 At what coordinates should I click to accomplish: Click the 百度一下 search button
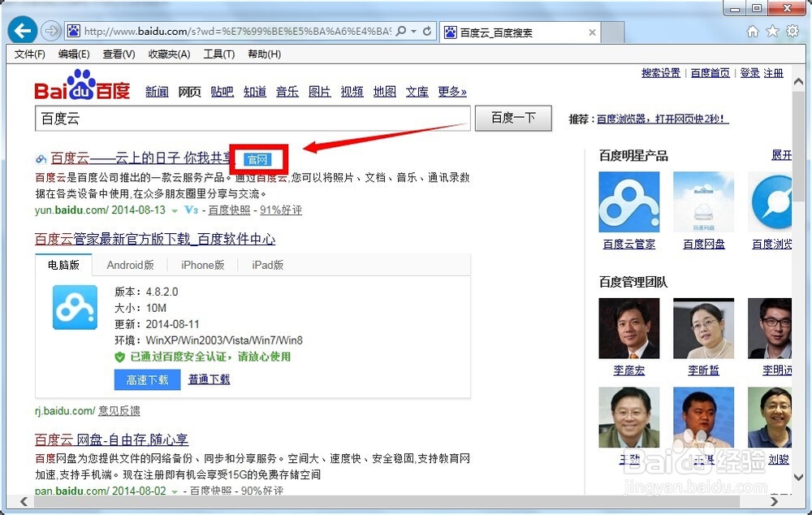click(x=513, y=118)
